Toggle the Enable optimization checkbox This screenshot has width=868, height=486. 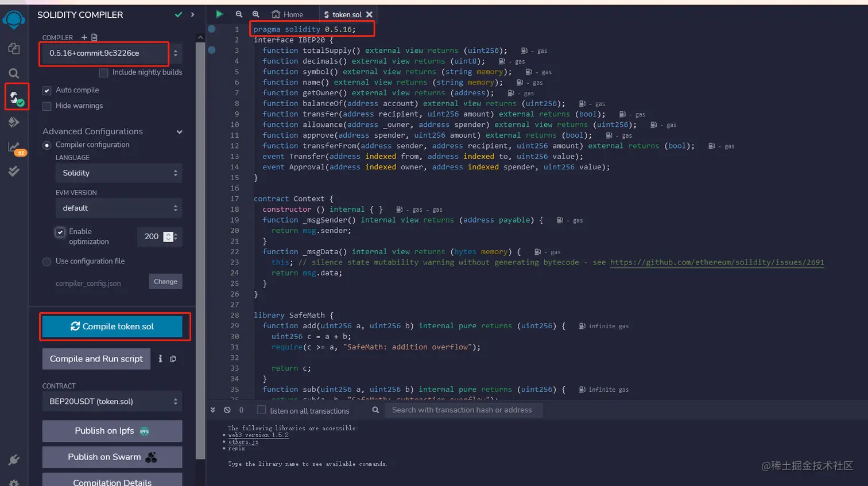tap(60, 232)
